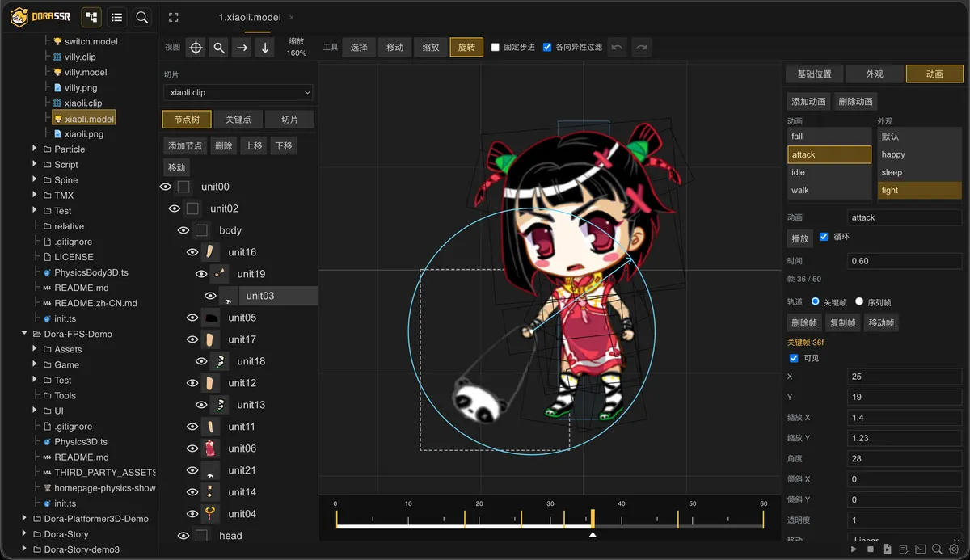
Task: Click the 播放 play button
Action: (x=800, y=238)
